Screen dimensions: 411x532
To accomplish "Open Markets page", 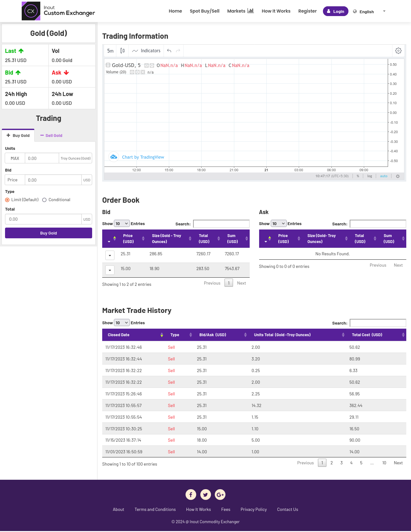I will click(x=240, y=11).
